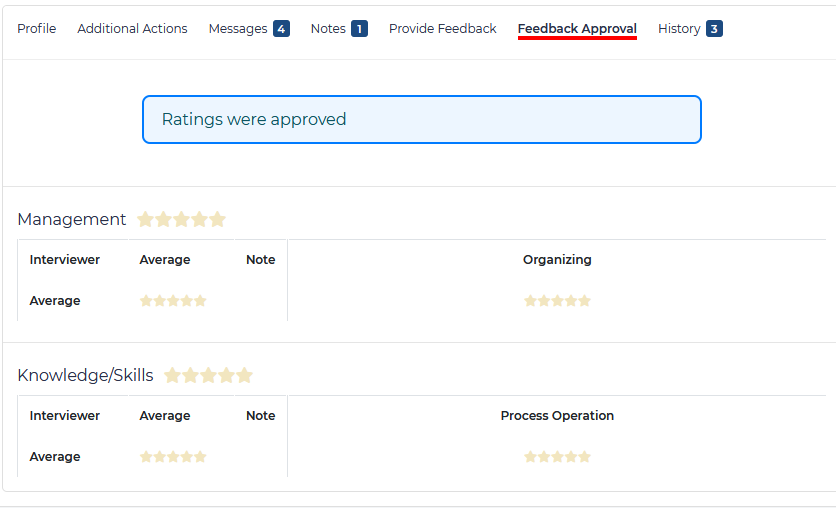
Task: Click the History count badge showing 3
Action: pos(714,29)
